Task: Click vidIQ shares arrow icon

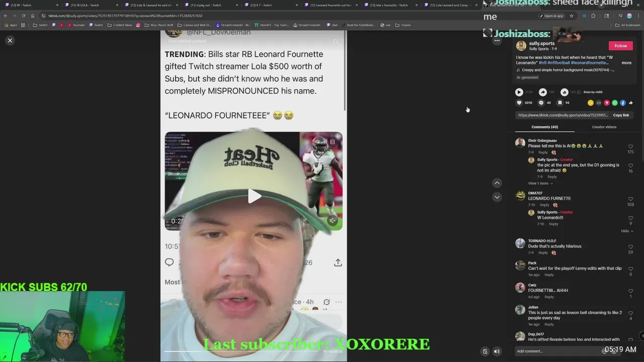Action: [x=542, y=92]
